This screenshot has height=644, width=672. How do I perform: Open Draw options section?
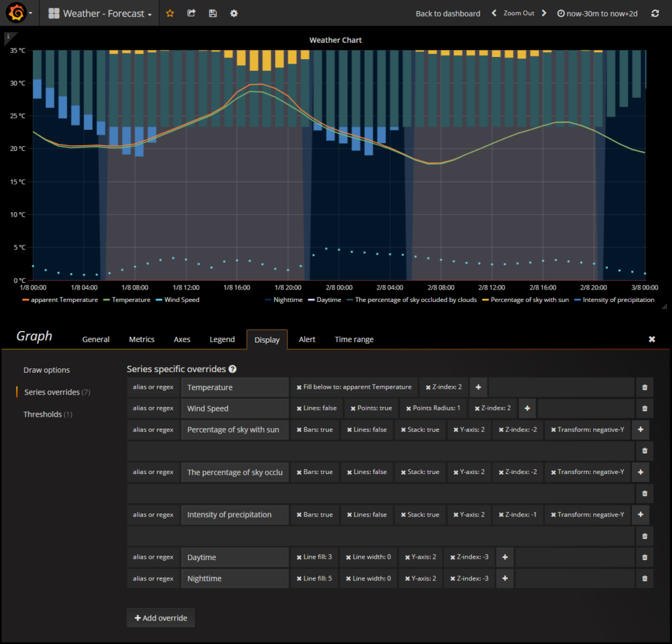47,370
